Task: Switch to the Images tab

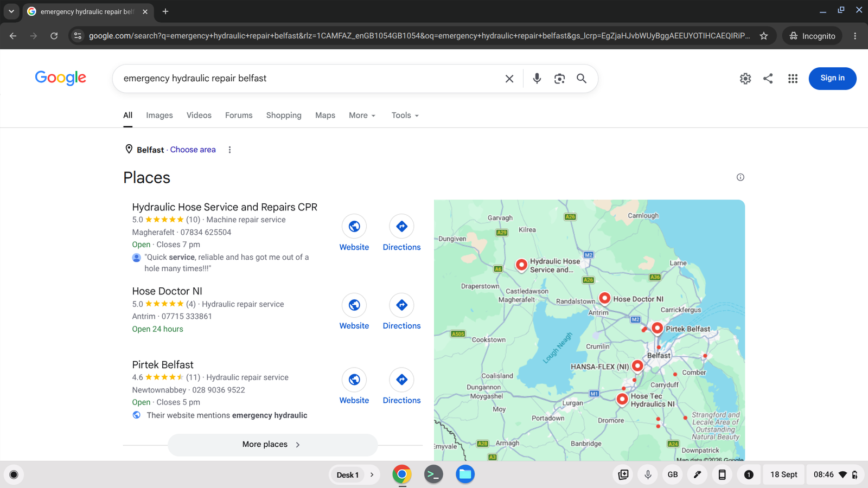Action: [x=159, y=115]
